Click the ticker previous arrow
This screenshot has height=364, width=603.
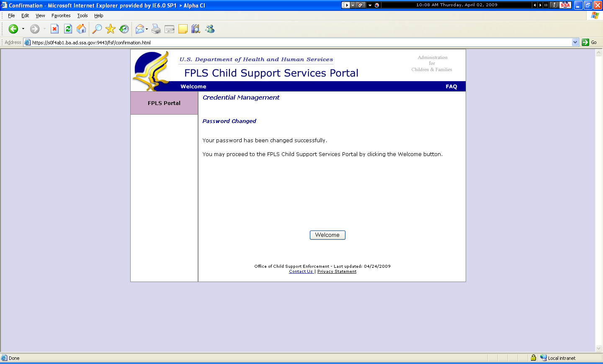[x=535, y=5]
